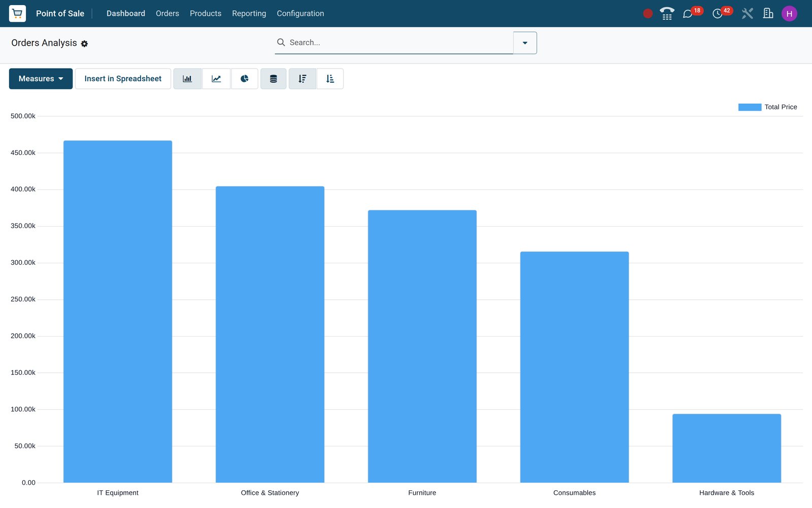
Task: Click the 500.00k axis value
Action: point(23,116)
